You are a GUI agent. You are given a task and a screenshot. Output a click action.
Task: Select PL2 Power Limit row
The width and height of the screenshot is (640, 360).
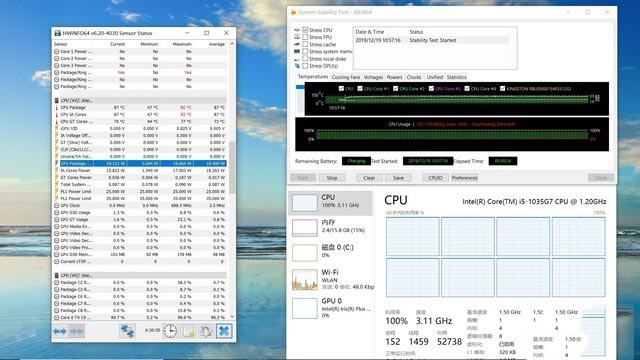tap(140, 198)
